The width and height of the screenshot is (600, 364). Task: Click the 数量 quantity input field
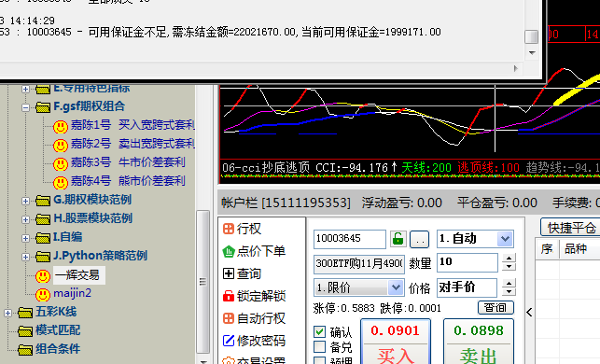(x=467, y=262)
